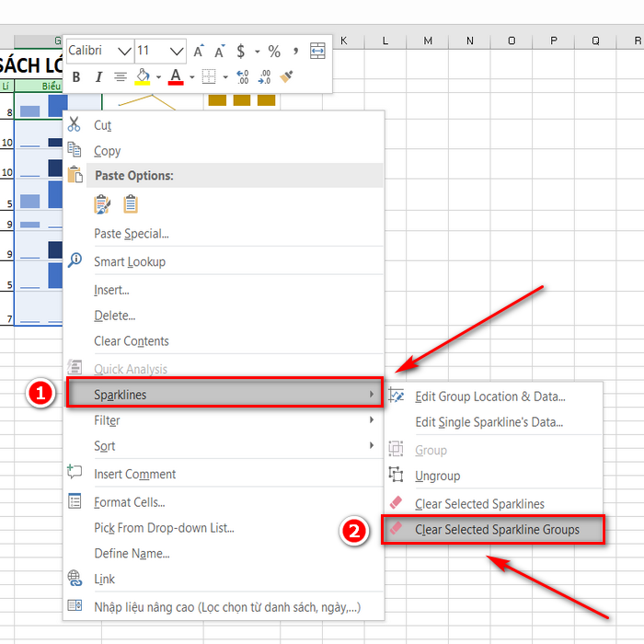Image resolution: width=644 pixels, height=644 pixels.
Task: Click the Accounting Number Format dollar icon
Action: pos(241,52)
